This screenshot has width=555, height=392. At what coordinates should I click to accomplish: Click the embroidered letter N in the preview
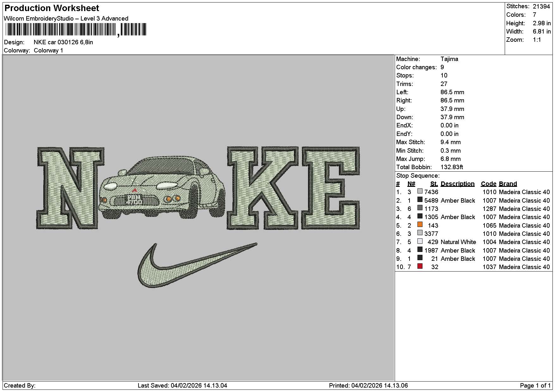pos(70,188)
